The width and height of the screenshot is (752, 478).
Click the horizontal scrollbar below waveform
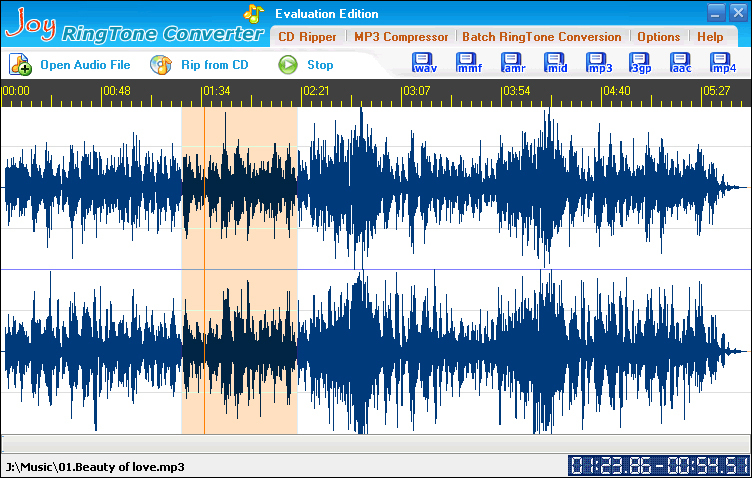tap(376, 443)
